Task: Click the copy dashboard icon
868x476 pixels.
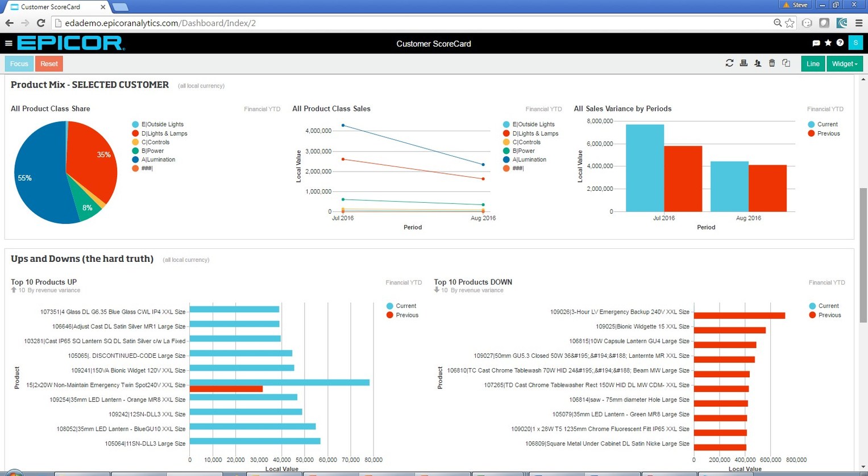Action: (x=786, y=64)
